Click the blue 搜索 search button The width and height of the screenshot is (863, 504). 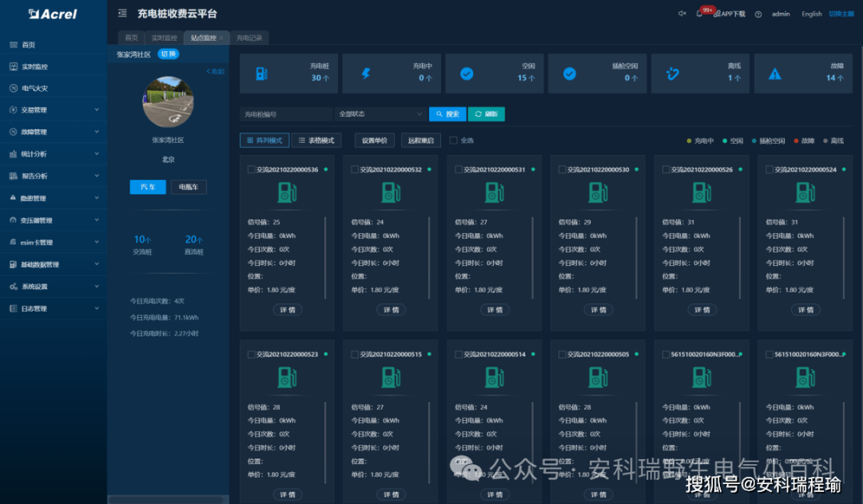tap(447, 114)
